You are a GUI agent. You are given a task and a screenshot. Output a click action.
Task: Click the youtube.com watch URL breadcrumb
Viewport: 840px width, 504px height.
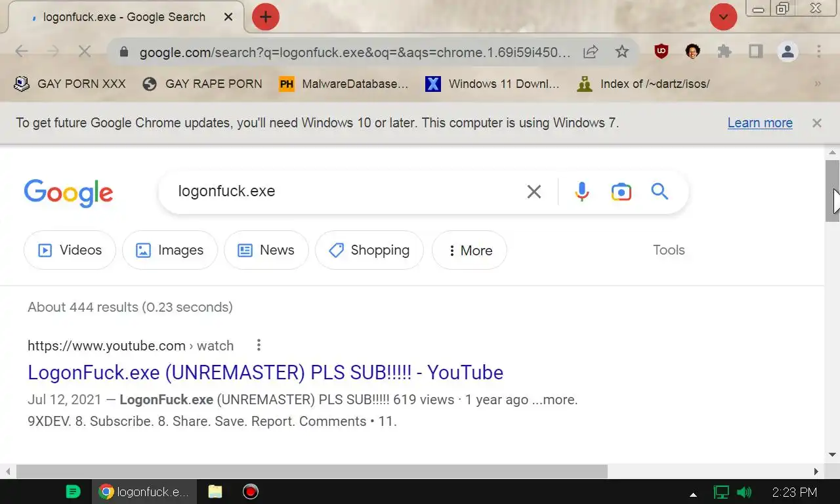coord(131,346)
